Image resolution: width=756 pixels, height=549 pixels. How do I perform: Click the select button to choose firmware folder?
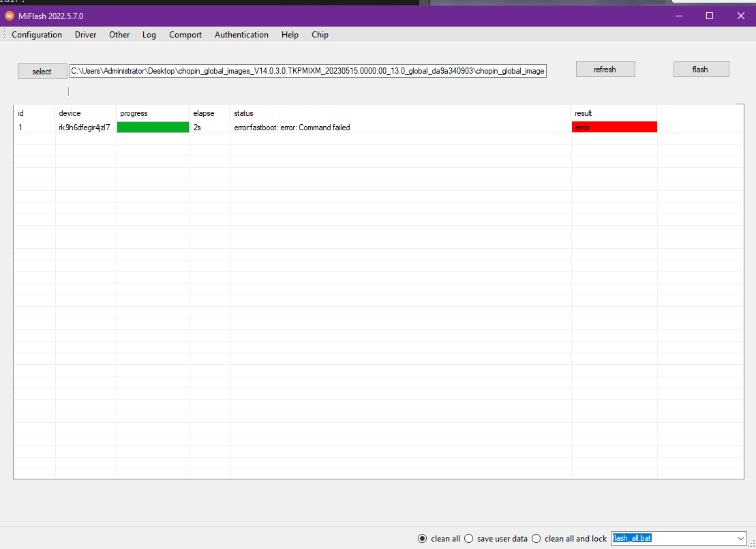(42, 72)
